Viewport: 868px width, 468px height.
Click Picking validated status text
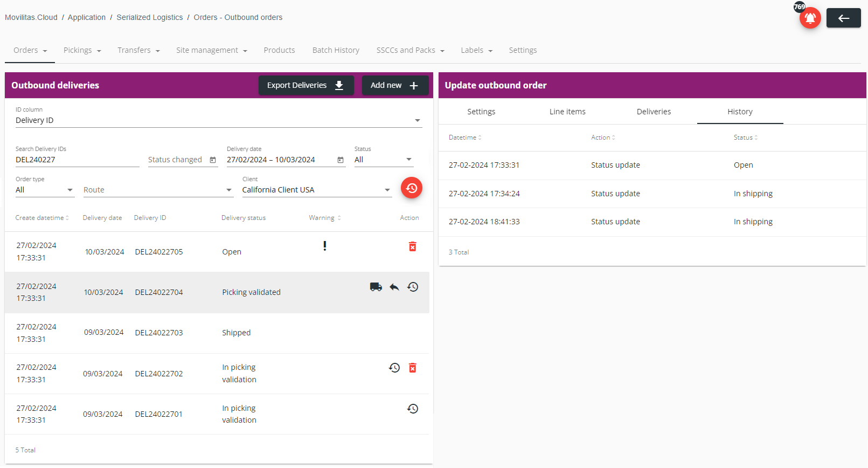tap(251, 292)
